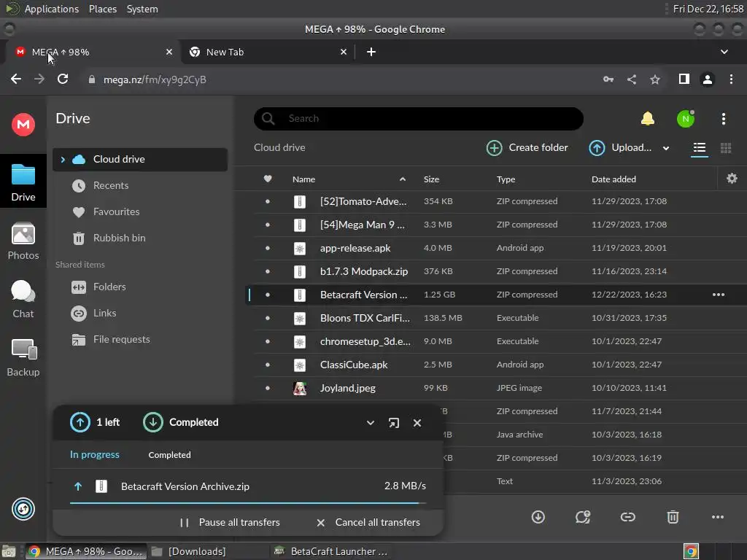This screenshot has width=747, height=560.
Task: Click the Completed download indicator
Action: click(x=181, y=422)
